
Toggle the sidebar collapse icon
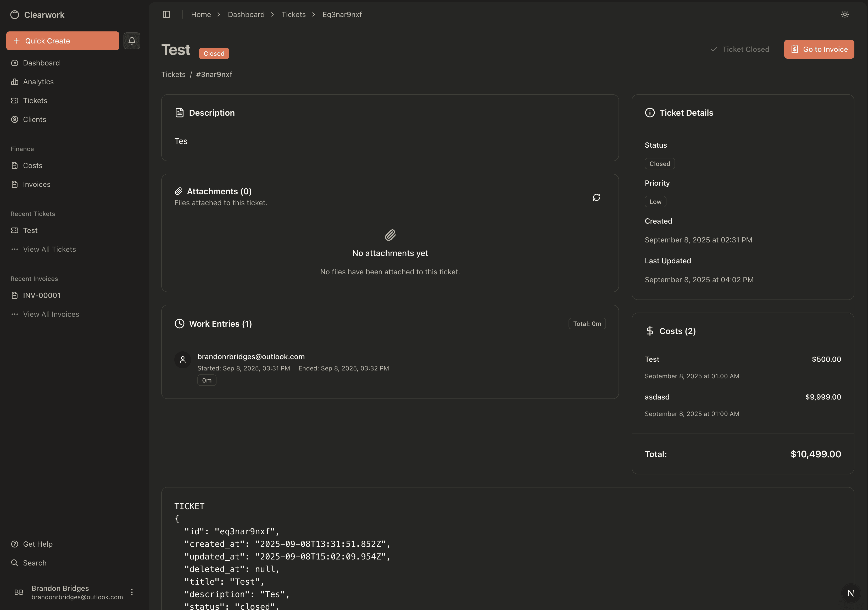pyautogui.click(x=166, y=14)
